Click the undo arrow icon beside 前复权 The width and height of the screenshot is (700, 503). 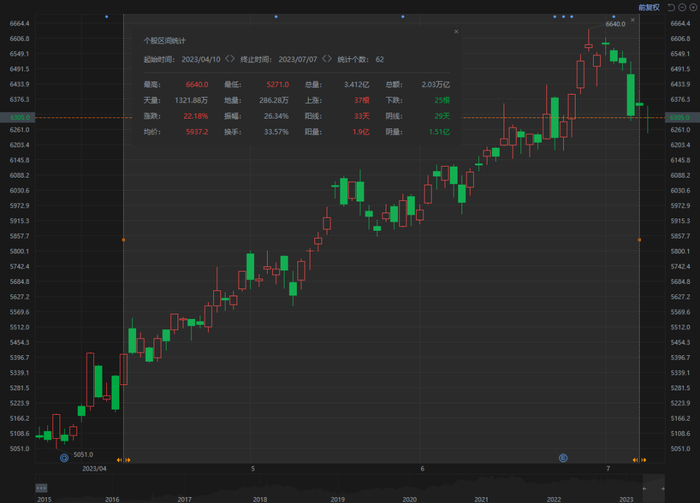tap(671, 8)
